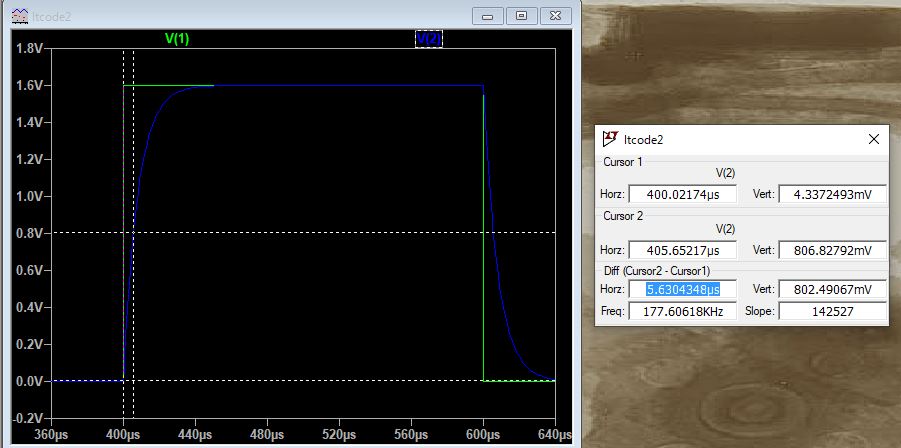The width and height of the screenshot is (901, 448).
Task: Close the ltcode2 waveform window
Action: point(554,16)
